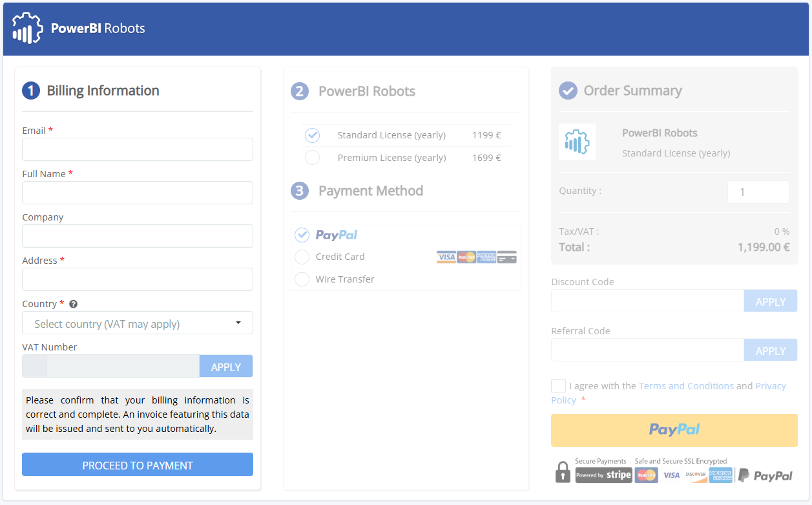Choose Credit Card as payment method
The width and height of the screenshot is (812, 505).
[x=302, y=257]
